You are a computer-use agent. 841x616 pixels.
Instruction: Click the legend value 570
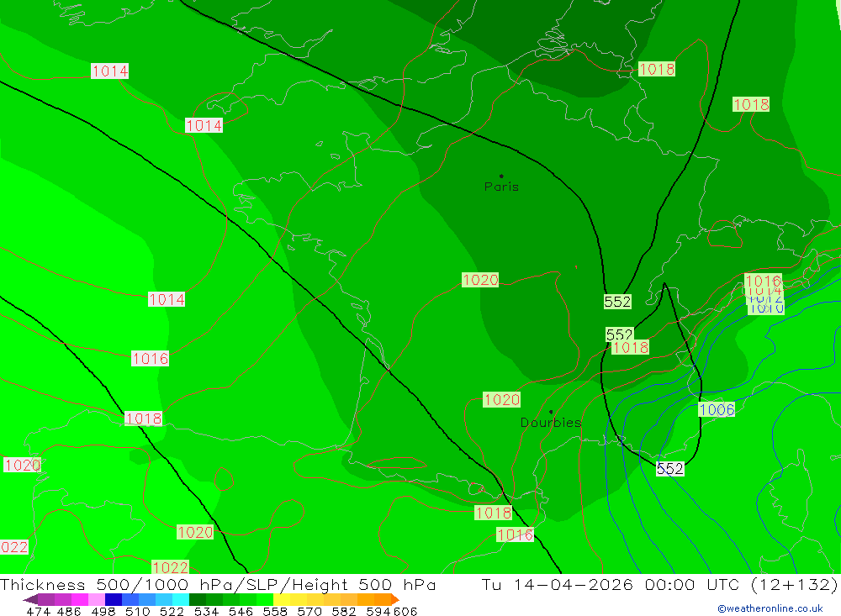click(x=309, y=611)
